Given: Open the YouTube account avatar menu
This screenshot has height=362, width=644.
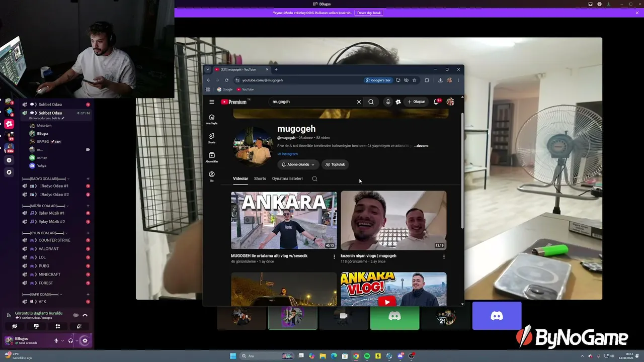Looking at the screenshot, I should (450, 102).
